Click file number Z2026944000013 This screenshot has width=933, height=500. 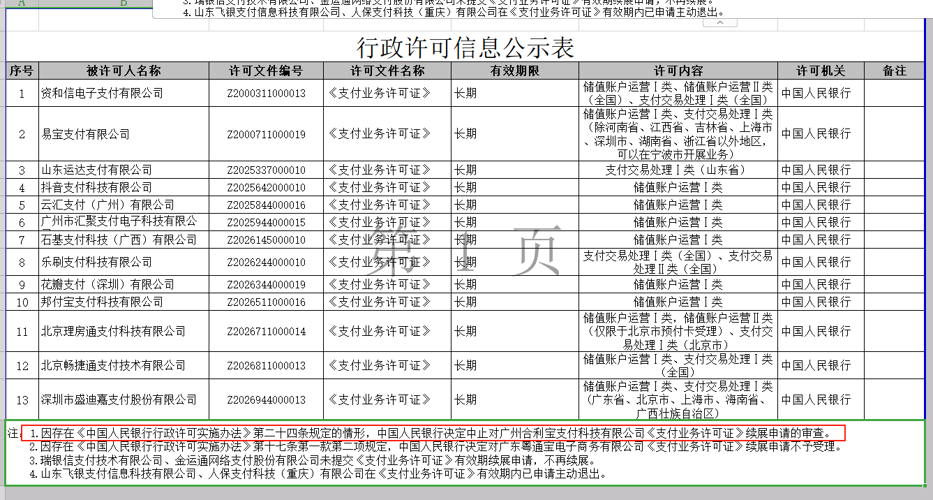[266, 399]
